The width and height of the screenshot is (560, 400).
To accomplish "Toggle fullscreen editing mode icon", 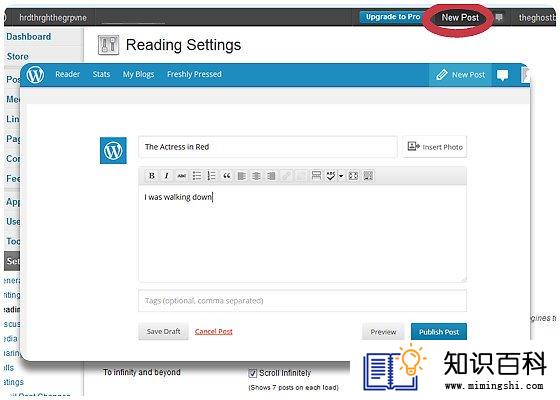I will pos(353,176).
